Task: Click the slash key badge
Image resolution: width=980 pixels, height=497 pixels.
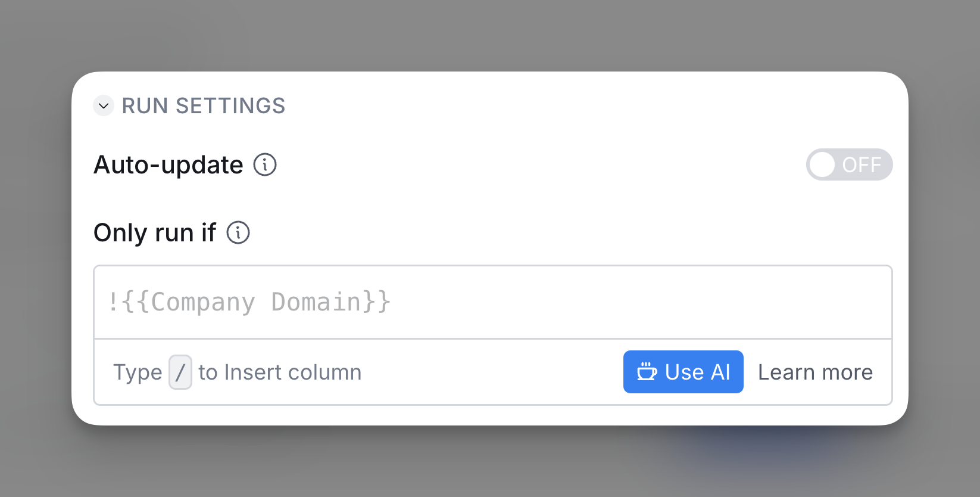Action: 180,372
